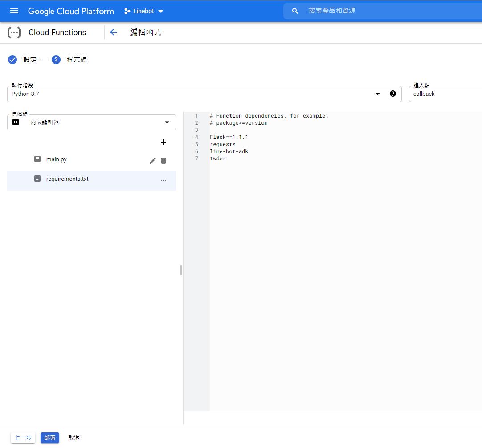Screen dimensions: 482x448
Task: Open the 內嵌編輯器 source code dropdown
Action: click(x=91, y=122)
